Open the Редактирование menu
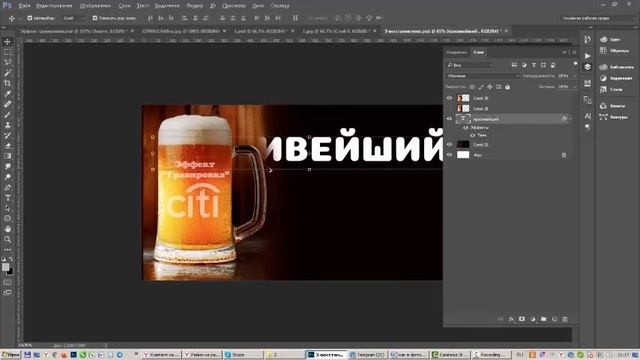 [54, 6]
